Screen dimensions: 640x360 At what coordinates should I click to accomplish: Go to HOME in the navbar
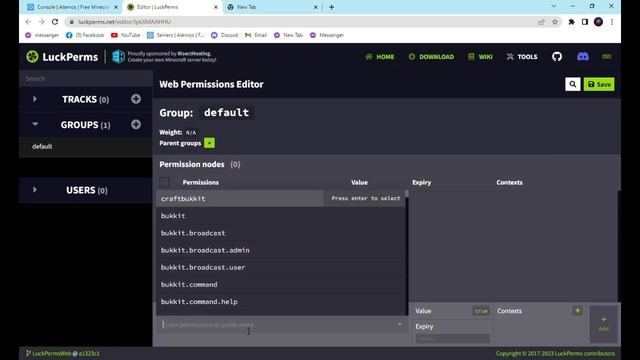380,57
